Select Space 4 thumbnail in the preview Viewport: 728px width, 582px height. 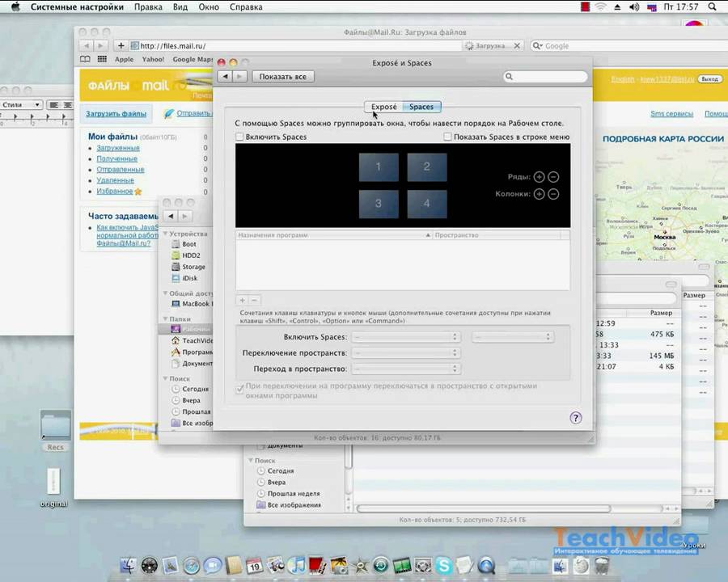(427, 204)
